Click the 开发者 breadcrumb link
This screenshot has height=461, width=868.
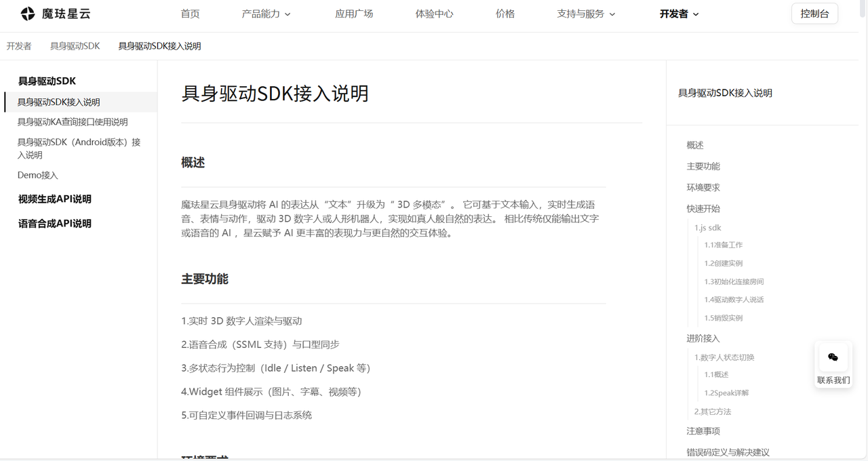click(x=19, y=46)
